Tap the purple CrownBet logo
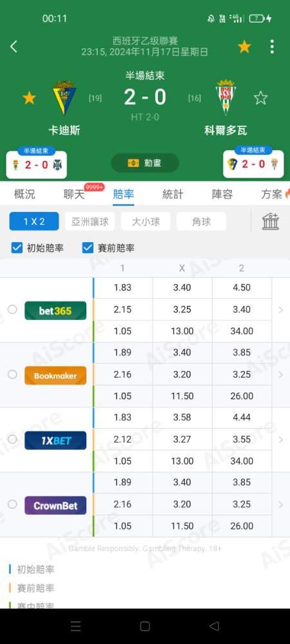Viewport: 290px width, 644px height. click(x=55, y=505)
